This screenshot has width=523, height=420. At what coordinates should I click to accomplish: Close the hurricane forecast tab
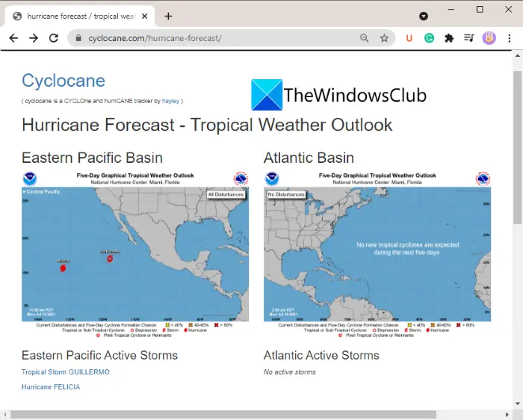[144, 16]
